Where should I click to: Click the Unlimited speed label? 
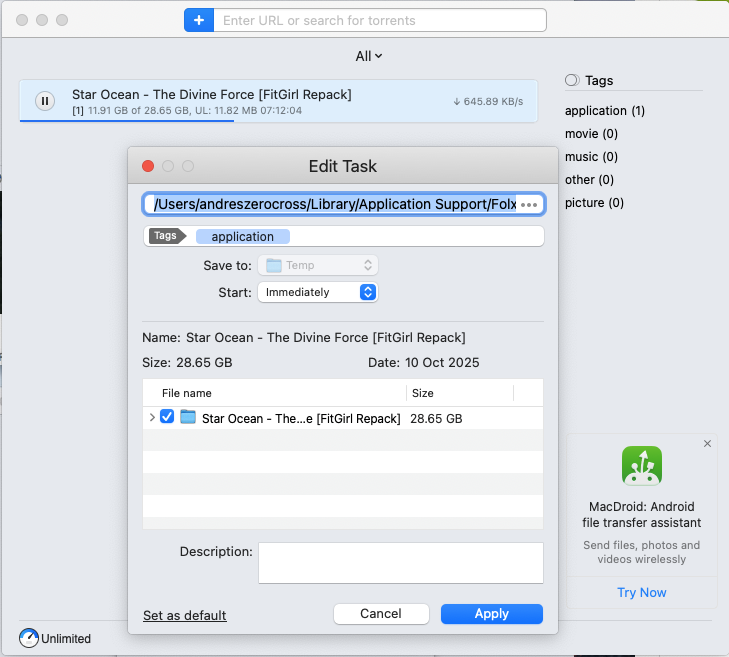66,638
